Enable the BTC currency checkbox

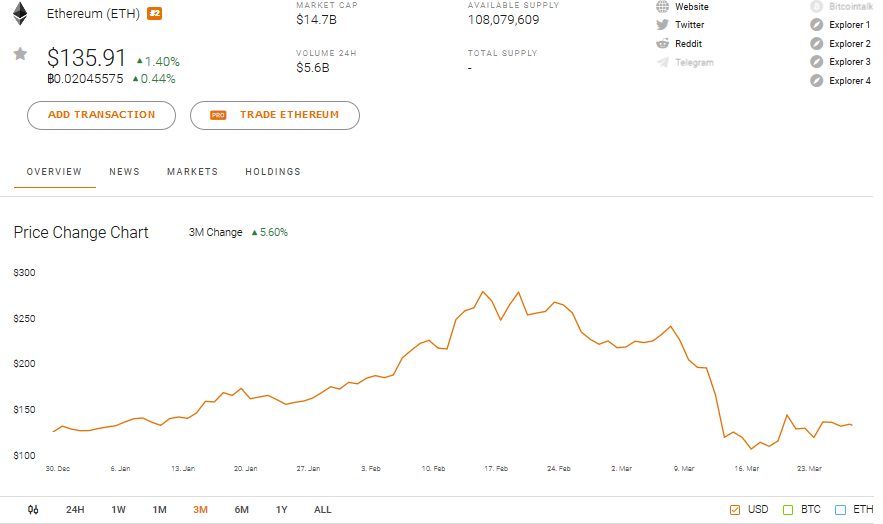pyautogui.click(x=788, y=510)
